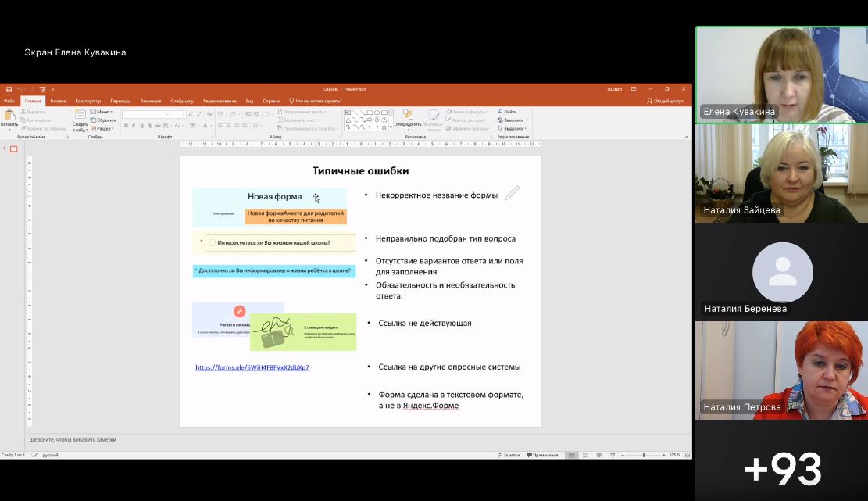Open the font size dropdown
Viewport: 868px width, 501px height.
point(184,115)
